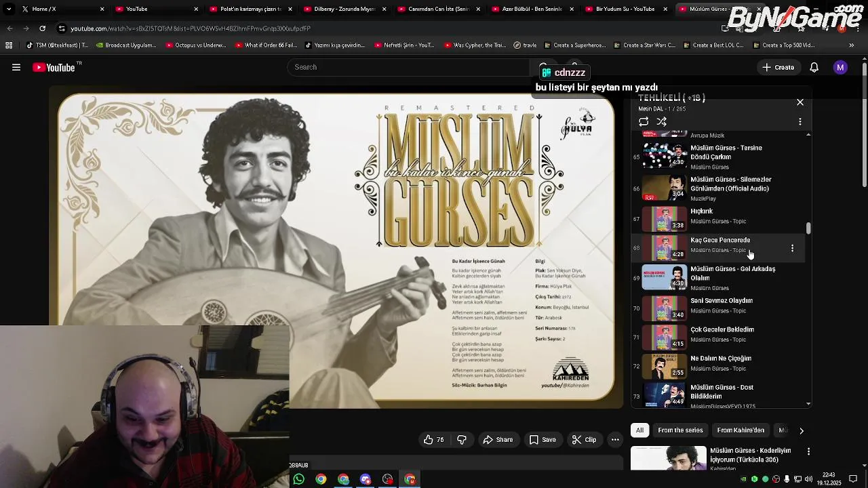Screen dimensions: 868x488
Task: Open Octopus vs Underw... bookmark
Action: (196, 45)
